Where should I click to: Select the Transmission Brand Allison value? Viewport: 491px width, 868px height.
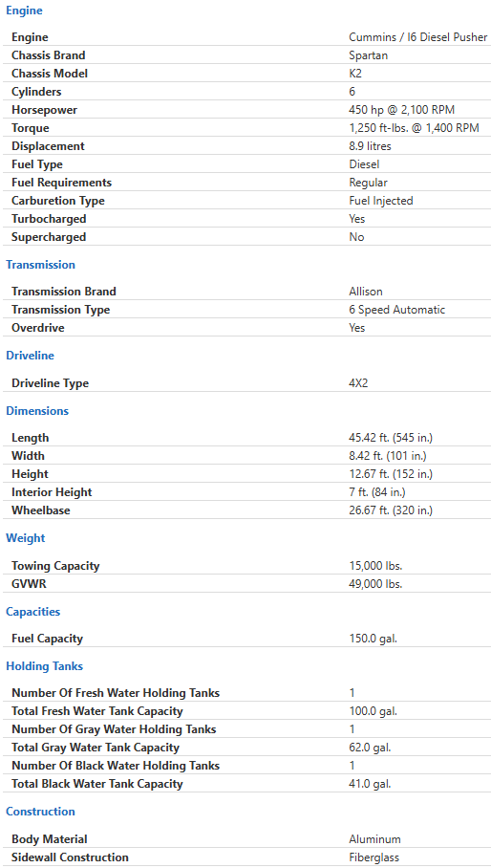pos(366,292)
